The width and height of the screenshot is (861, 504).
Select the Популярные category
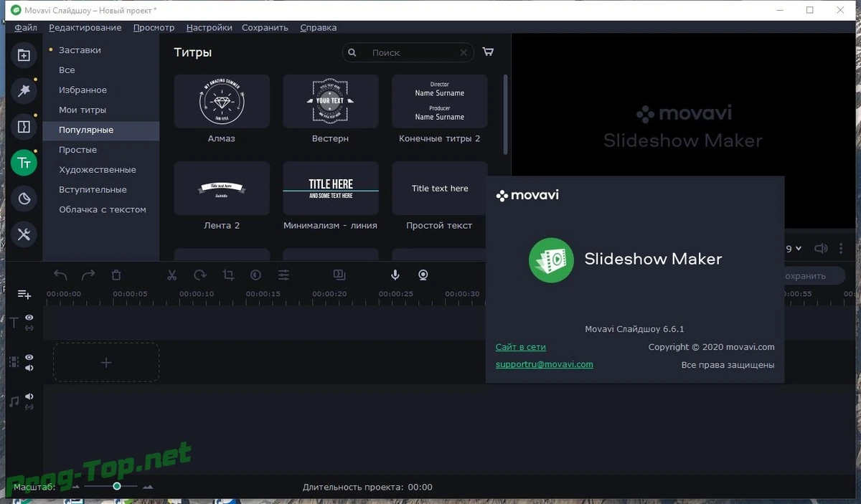click(x=101, y=130)
